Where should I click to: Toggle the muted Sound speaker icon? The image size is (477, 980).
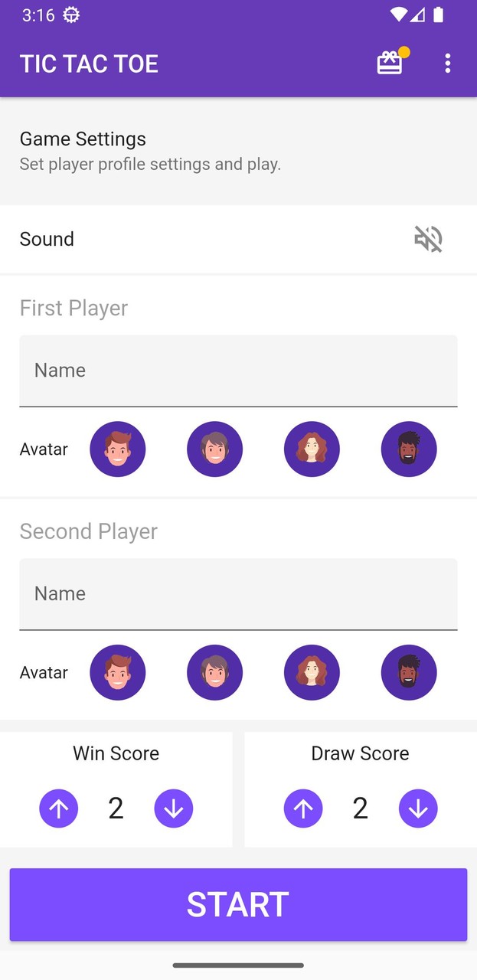429,239
